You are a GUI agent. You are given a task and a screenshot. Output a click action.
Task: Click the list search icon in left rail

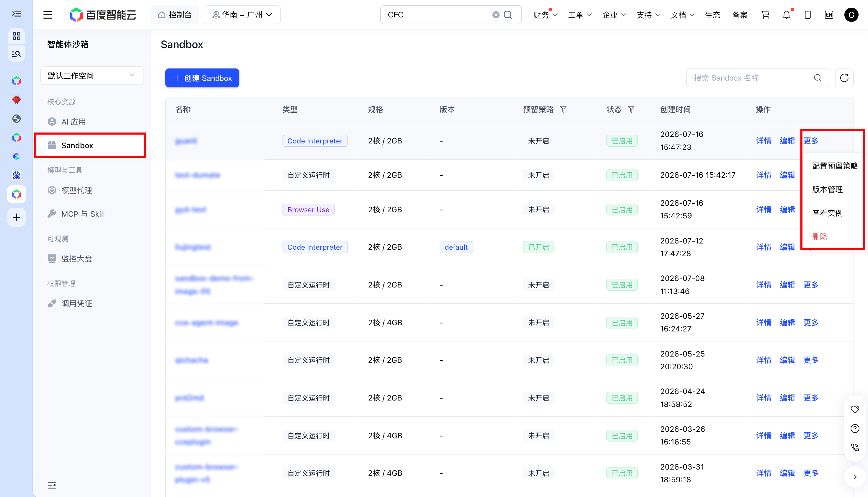(17, 54)
